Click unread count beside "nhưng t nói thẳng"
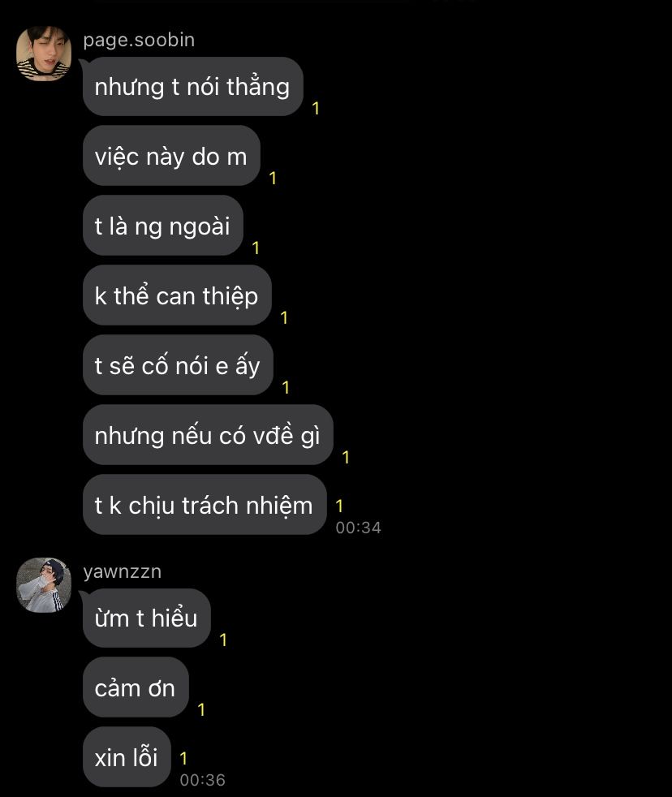The height and width of the screenshot is (797, 672). click(316, 108)
